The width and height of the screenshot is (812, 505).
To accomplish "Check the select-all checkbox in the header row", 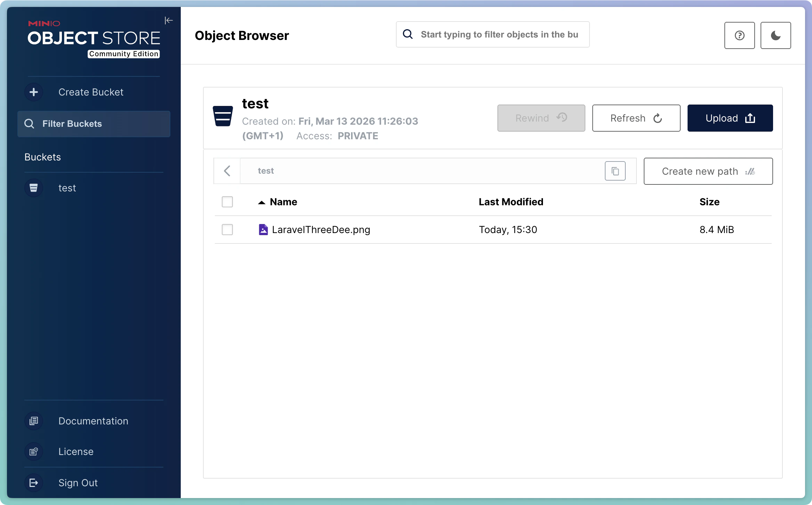I will pyautogui.click(x=227, y=201).
